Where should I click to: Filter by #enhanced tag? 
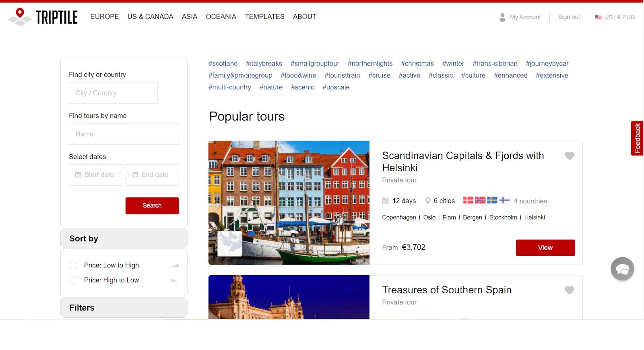(511, 75)
